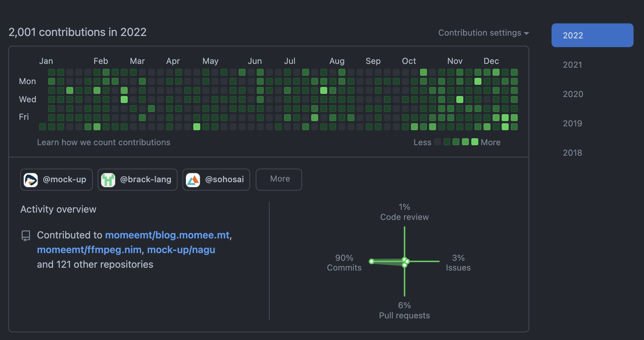This screenshot has width=644, height=340.
Task: Click the Mon weekday label
Action: tap(28, 81)
